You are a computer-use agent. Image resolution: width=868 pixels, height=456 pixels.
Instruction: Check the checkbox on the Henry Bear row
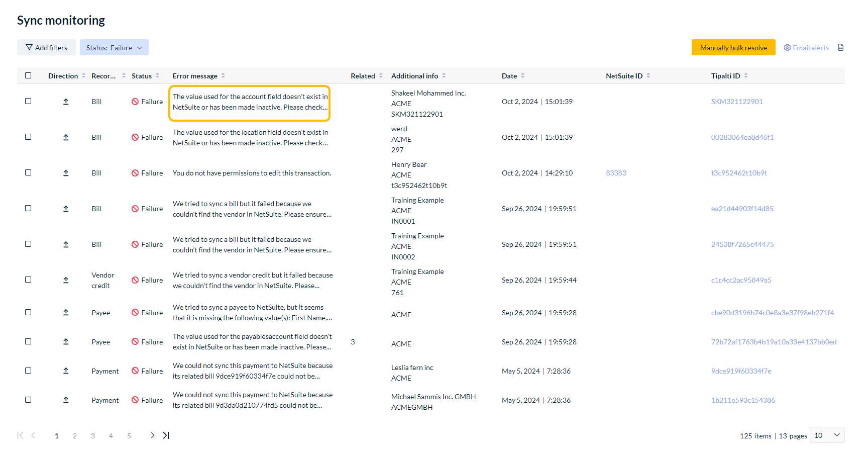(28, 172)
